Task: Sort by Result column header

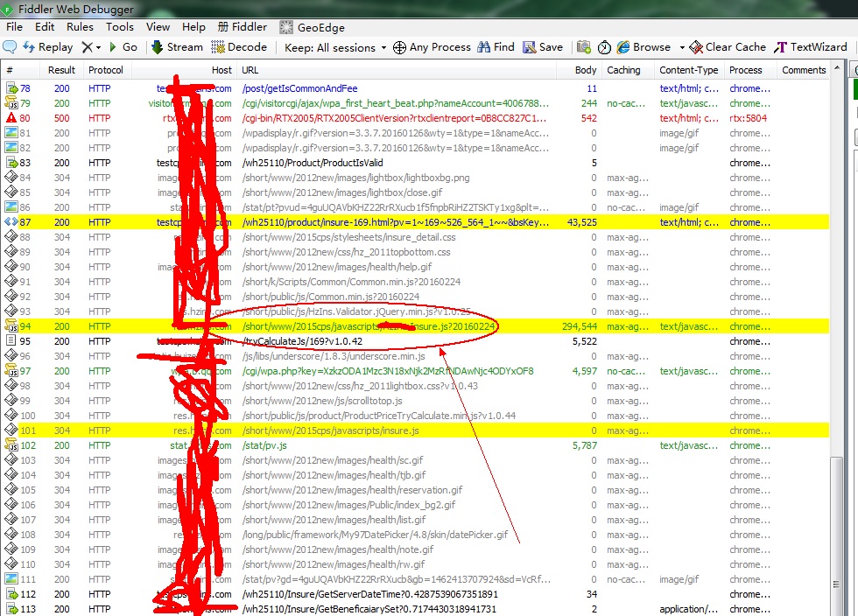Action: 61,70
